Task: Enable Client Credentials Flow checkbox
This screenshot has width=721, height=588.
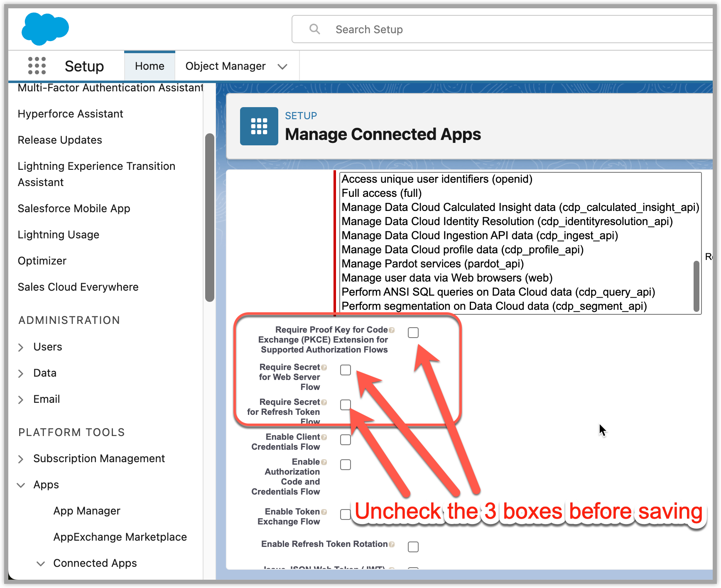Action: click(346, 440)
